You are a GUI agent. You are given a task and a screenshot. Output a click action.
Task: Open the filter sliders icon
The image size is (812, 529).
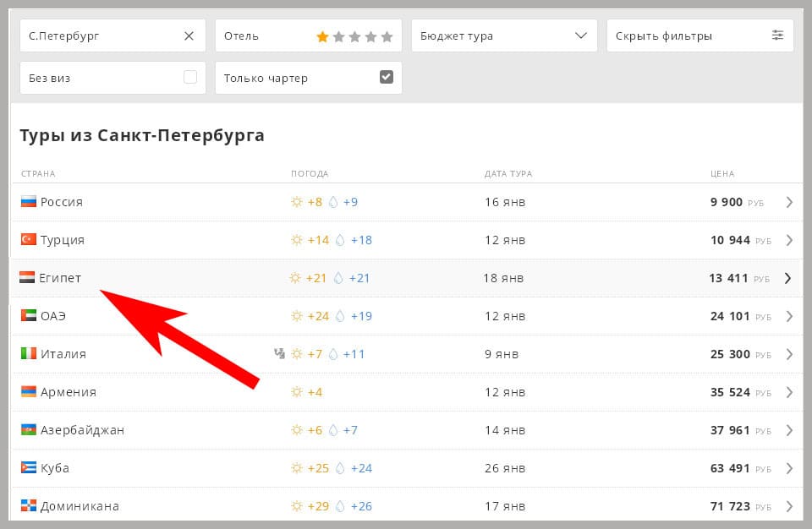click(x=777, y=35)
